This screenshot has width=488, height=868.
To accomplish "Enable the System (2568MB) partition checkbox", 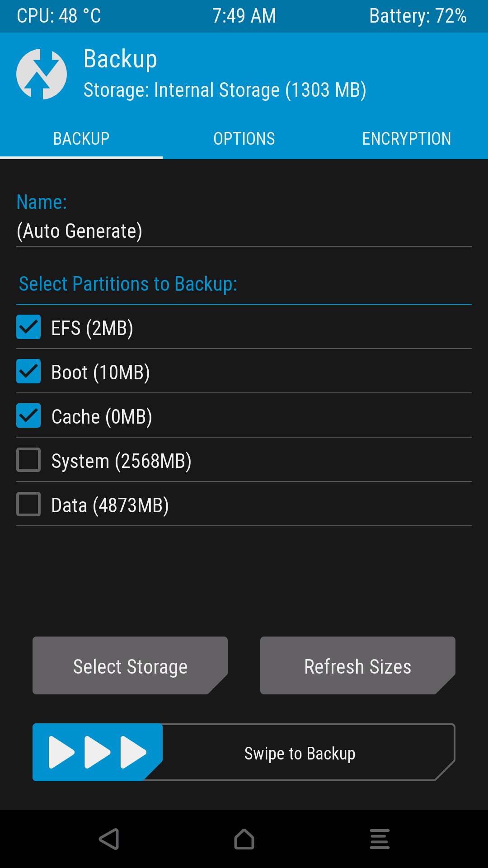I will pyautogui.click(x=28, y=460).
